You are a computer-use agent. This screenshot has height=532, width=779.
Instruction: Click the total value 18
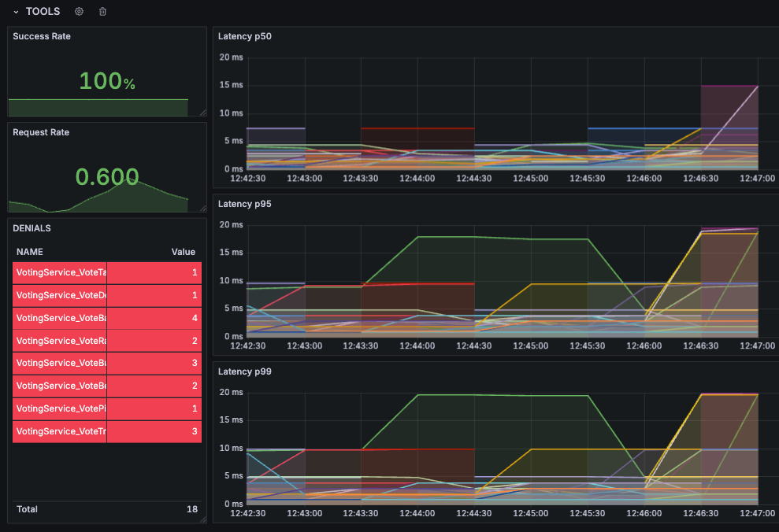192,509
